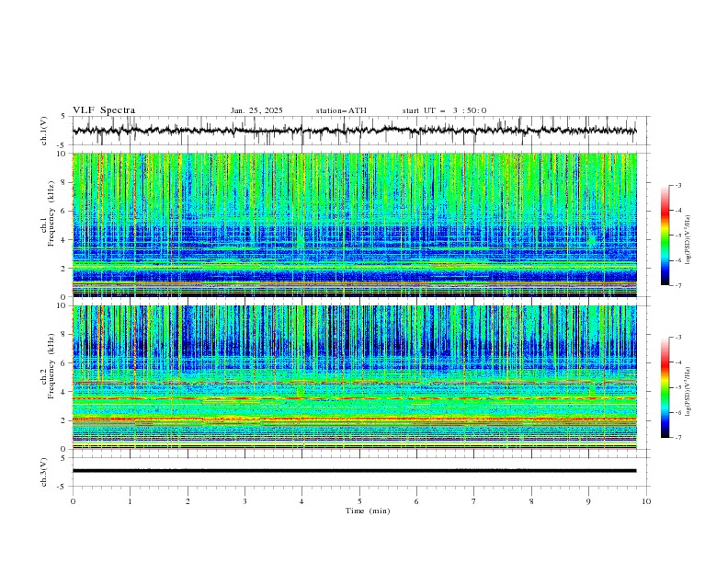This screenshot has height=563, width=728.
Task: Click the ch.1 spectrogram panel
Action: (354, 224)
